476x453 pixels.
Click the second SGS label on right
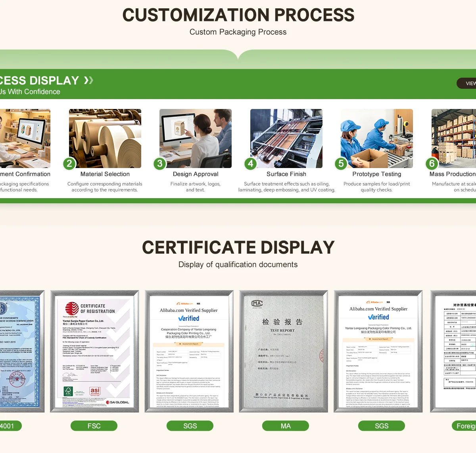point(382,426)
